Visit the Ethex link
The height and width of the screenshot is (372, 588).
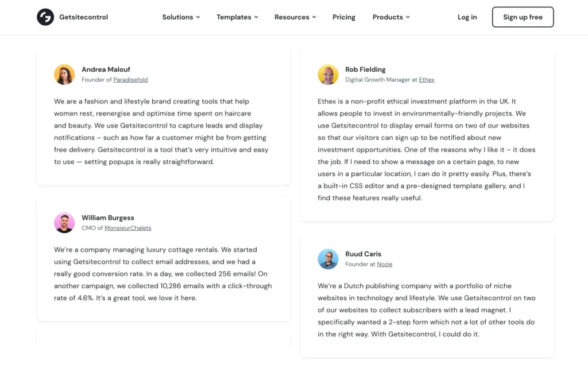(x=427, y=80)
